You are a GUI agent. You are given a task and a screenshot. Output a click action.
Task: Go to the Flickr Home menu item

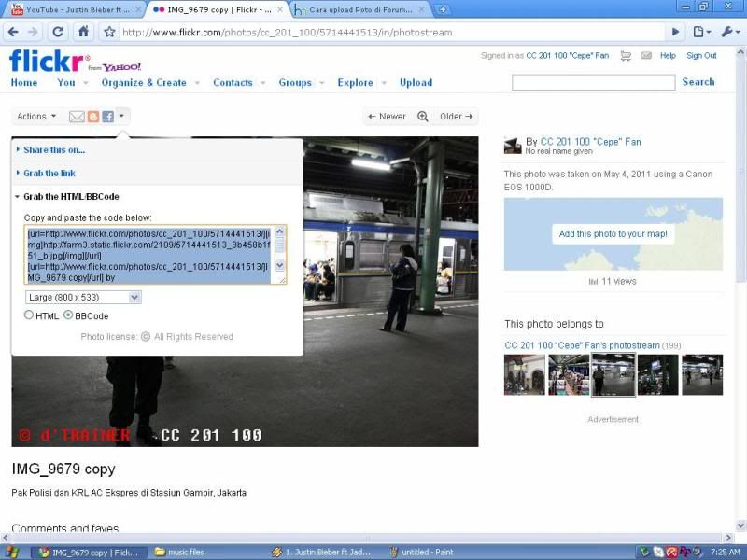click(24, 83)
